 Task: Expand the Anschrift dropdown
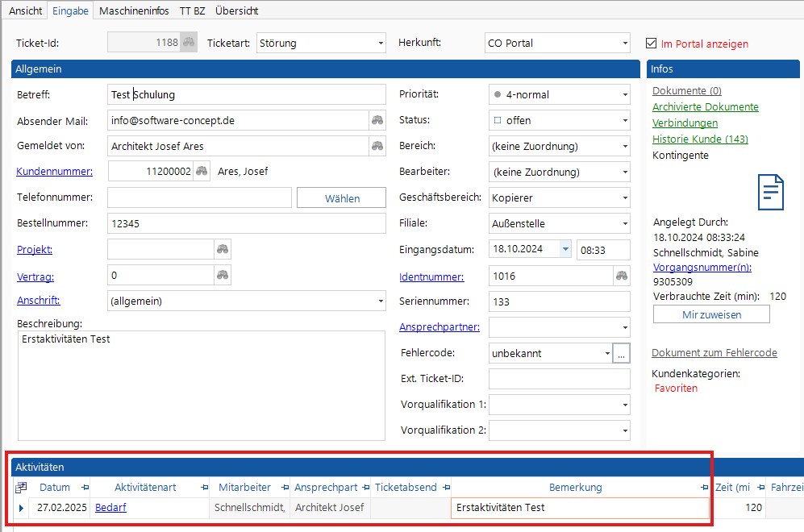(381, 301)
